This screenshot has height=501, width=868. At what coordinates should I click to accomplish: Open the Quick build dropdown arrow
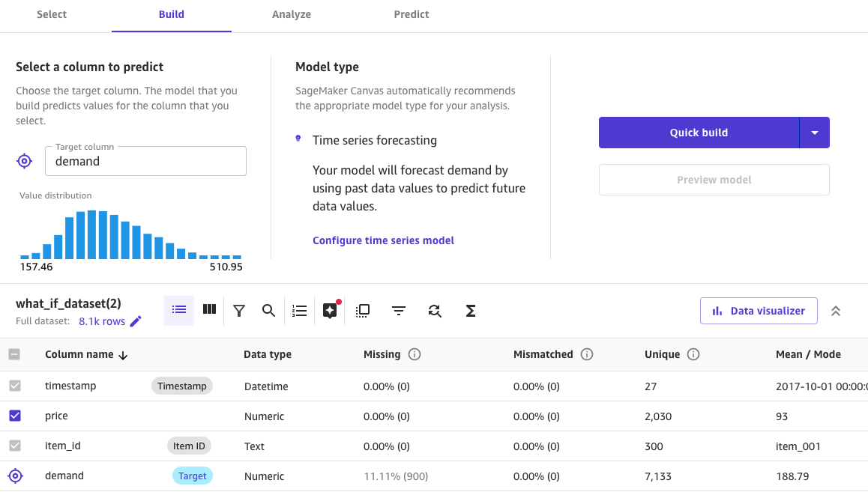(x=815, y=133)
